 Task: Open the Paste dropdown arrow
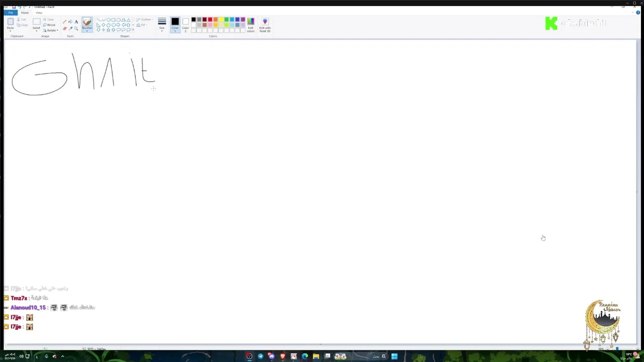pyautogui.click(x=10, y=31)
